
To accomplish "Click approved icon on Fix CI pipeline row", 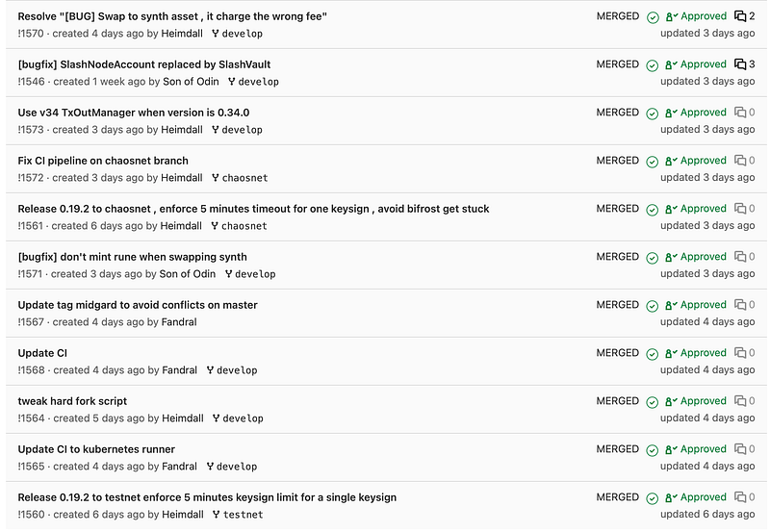I will click(671, 161).
